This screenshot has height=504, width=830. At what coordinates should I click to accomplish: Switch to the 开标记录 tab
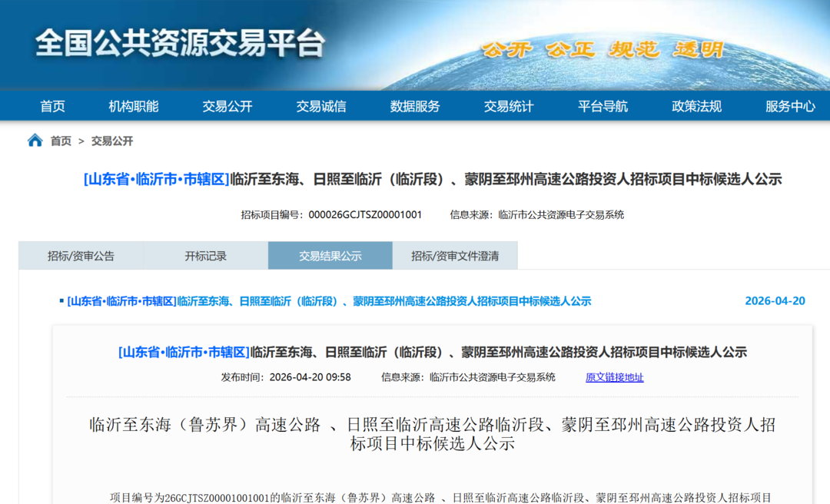coord(207,255)
